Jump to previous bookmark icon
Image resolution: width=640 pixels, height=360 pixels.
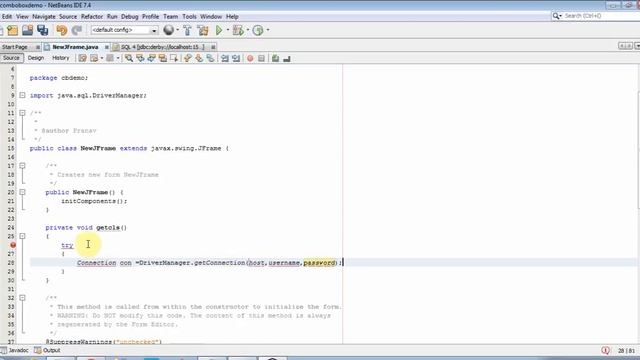coord(188,59)
